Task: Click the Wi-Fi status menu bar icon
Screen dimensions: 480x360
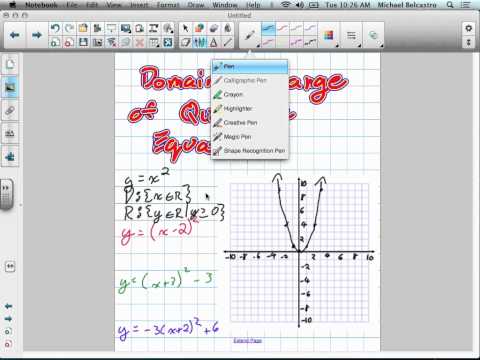Action: pos(285,5)
